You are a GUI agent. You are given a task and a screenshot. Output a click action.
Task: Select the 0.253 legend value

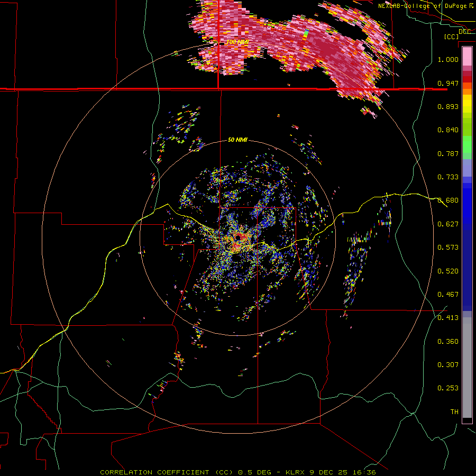tap(448, 388)
